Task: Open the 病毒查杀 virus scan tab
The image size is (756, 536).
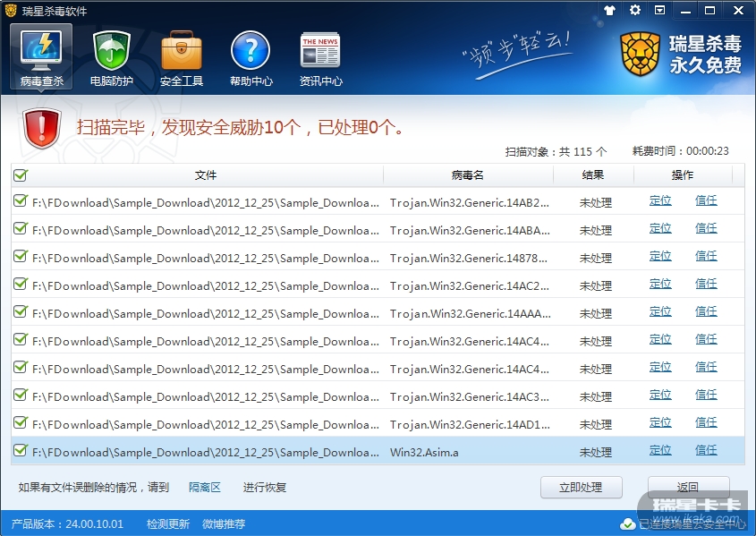Action: (x=41, y=57)
